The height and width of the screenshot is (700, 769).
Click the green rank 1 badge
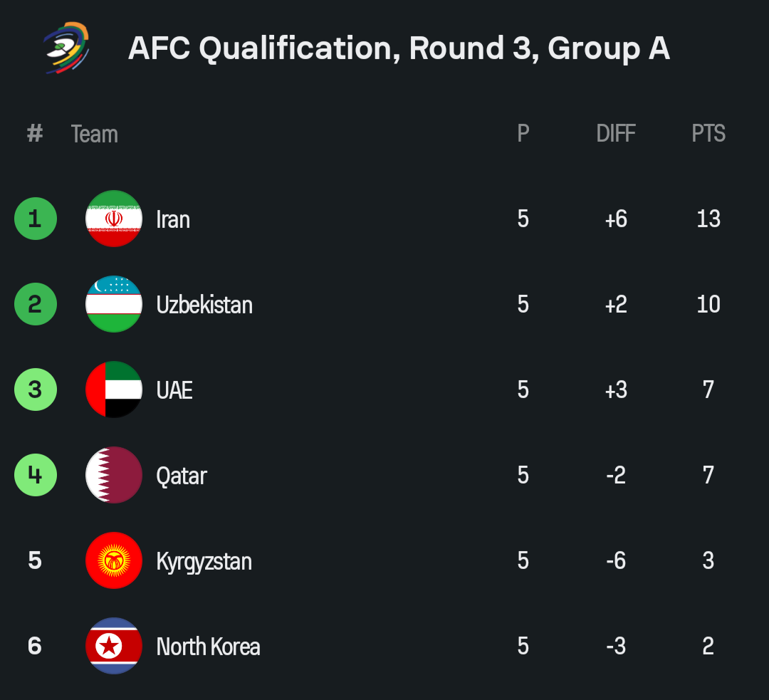(x=35, y=219)
